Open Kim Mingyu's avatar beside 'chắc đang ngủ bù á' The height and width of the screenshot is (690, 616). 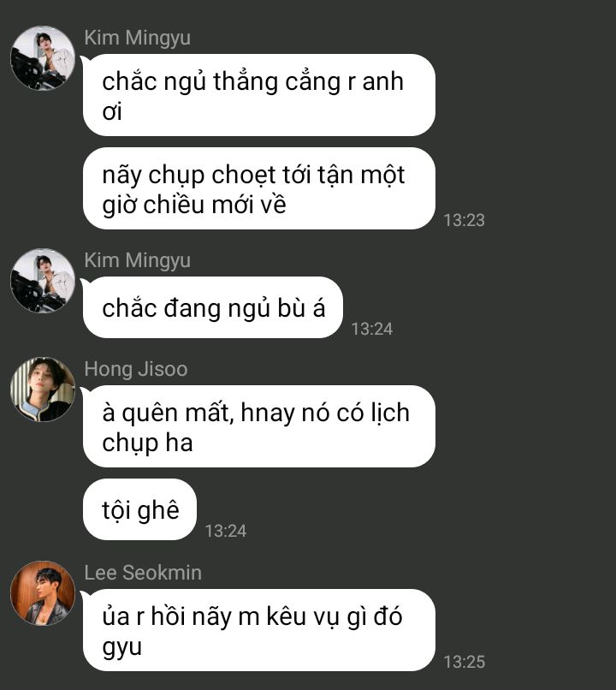tap(43, 280)
